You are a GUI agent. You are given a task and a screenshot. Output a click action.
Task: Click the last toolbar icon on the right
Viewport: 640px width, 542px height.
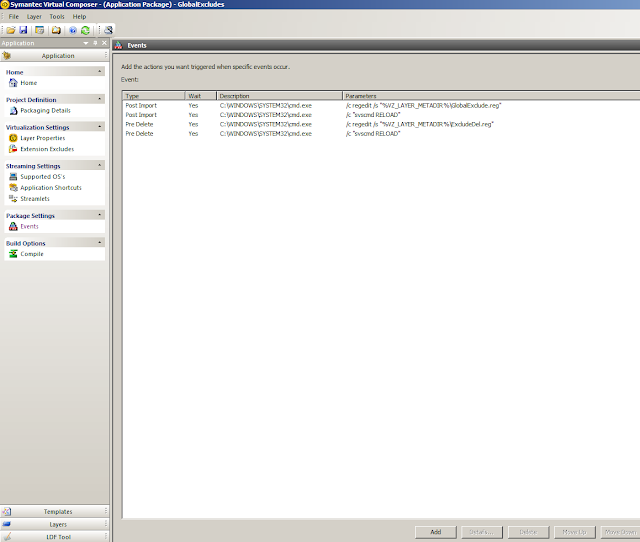[x=108, y=30]
